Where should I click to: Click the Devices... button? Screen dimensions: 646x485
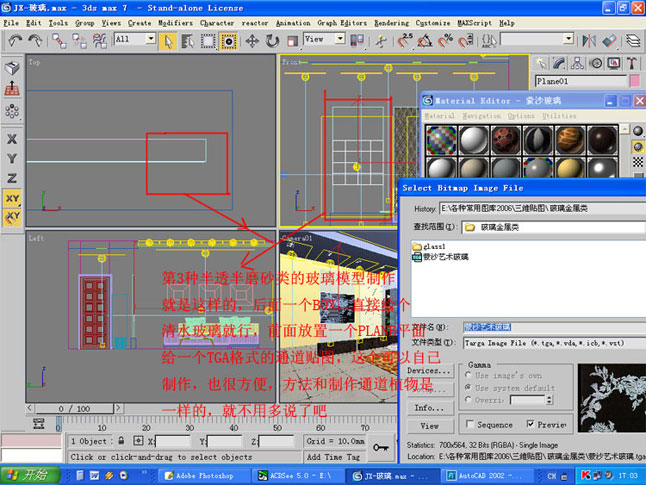click(x=429, y=370)
